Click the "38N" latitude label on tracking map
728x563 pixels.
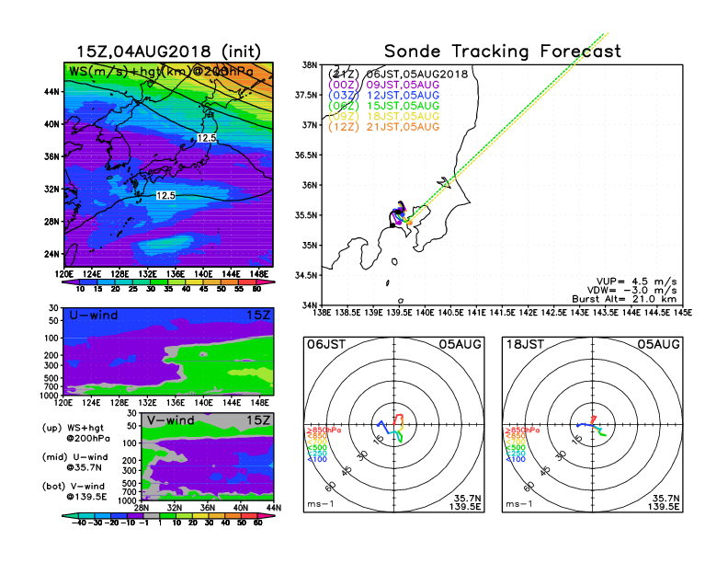tap(309, 64)
